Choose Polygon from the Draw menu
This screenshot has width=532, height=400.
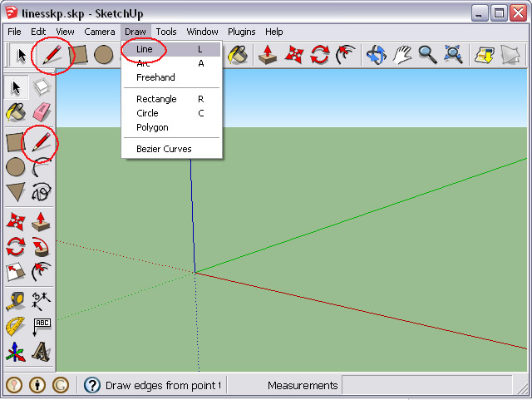pyautogui.click(x=172, y=127)
